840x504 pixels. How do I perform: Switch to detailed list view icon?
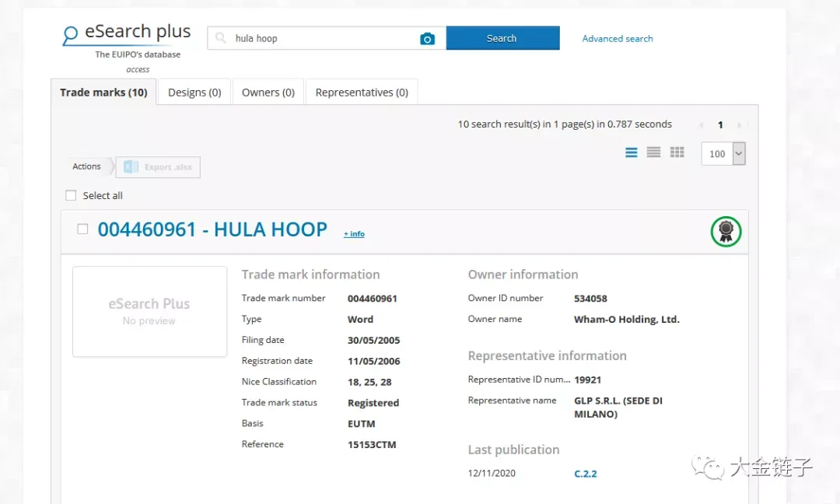[631, 152]
